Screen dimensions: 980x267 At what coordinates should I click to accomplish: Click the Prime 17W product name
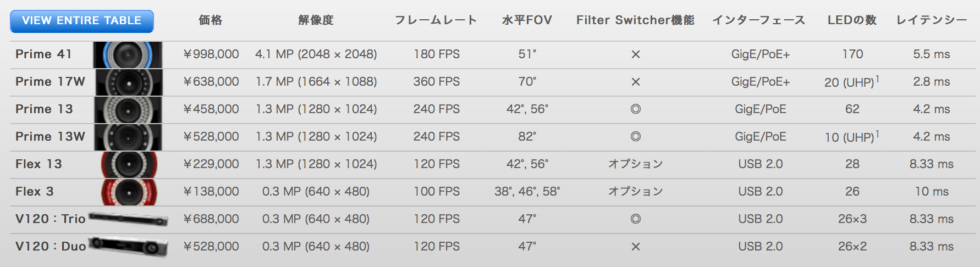click(50, 82)
